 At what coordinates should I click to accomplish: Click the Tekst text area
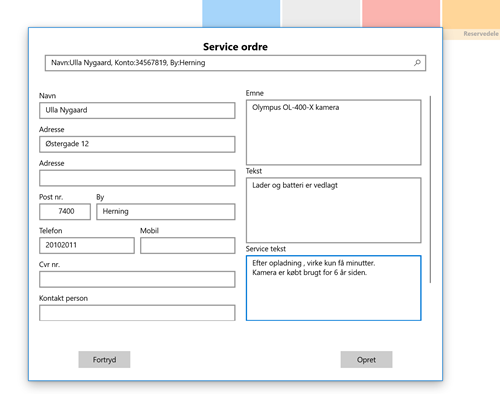[x=334, y=210]
